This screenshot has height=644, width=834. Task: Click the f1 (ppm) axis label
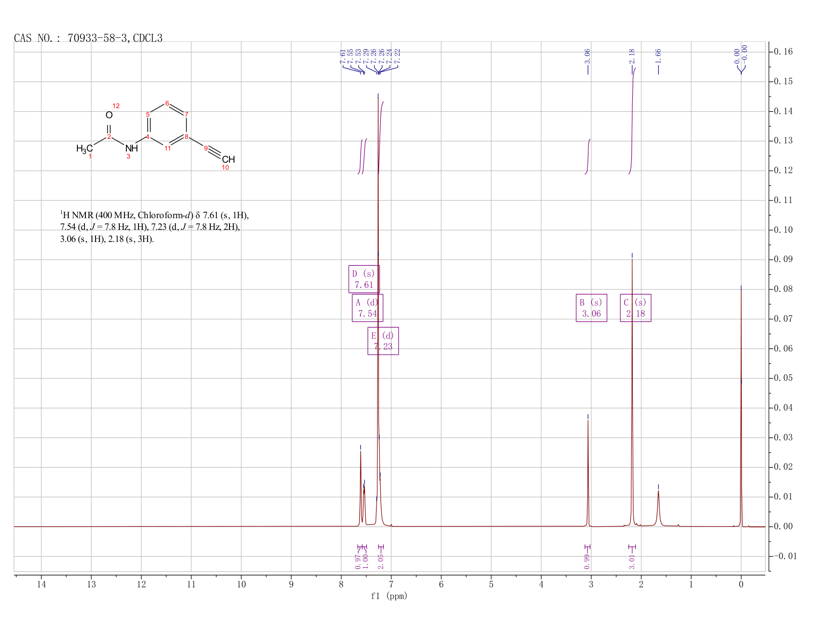389,596
